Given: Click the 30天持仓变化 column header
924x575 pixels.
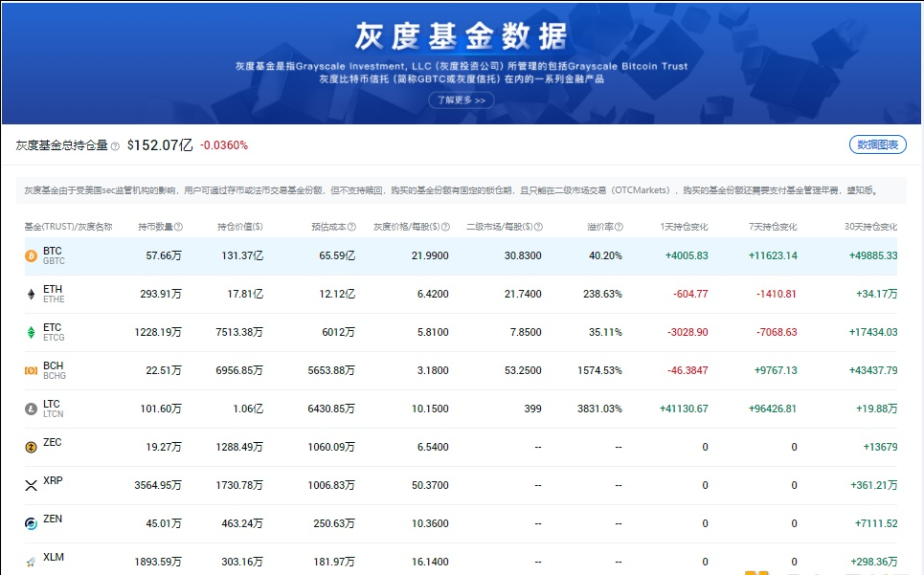Looking at the screenshot, I should 870,227.
